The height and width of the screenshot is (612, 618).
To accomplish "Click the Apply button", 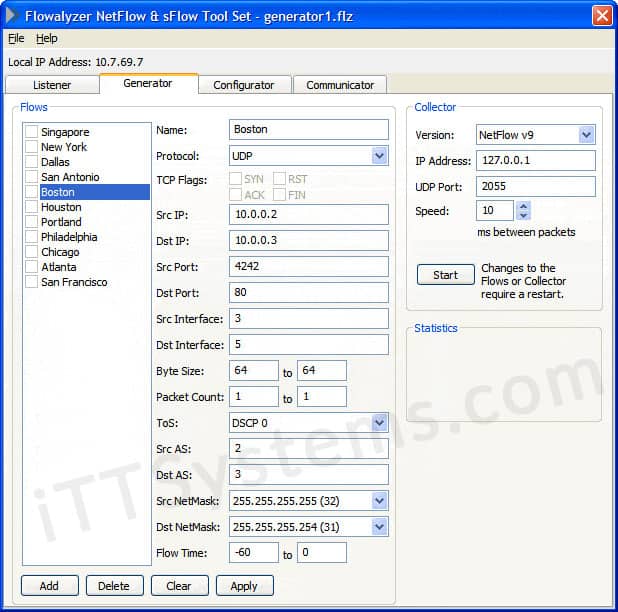I will tap(245, 586).
